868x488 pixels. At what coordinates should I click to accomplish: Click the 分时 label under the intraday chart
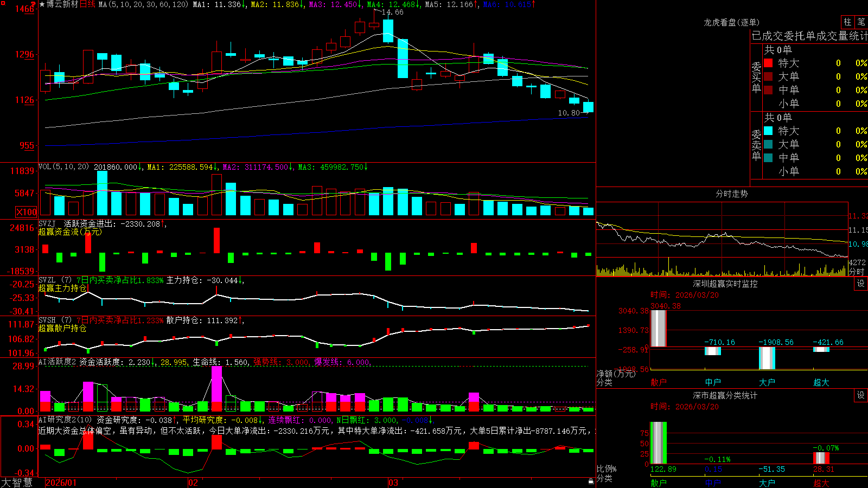point(857,272)
